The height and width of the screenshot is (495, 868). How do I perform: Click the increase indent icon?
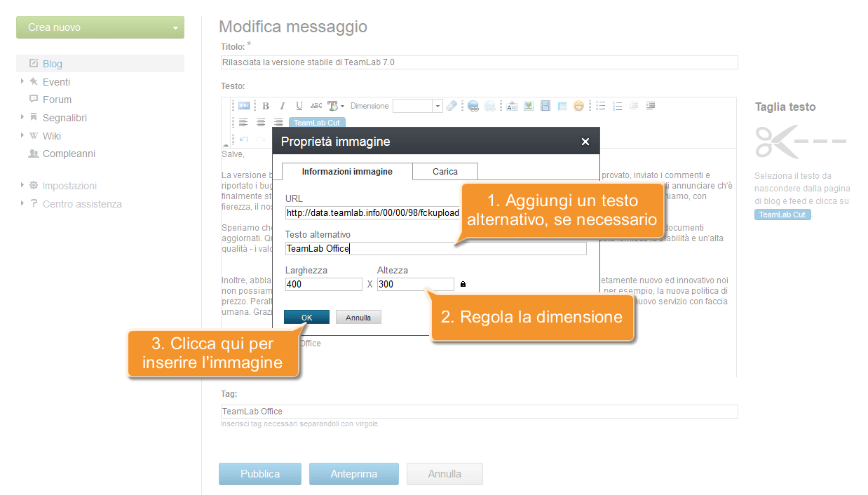point(651,106)
